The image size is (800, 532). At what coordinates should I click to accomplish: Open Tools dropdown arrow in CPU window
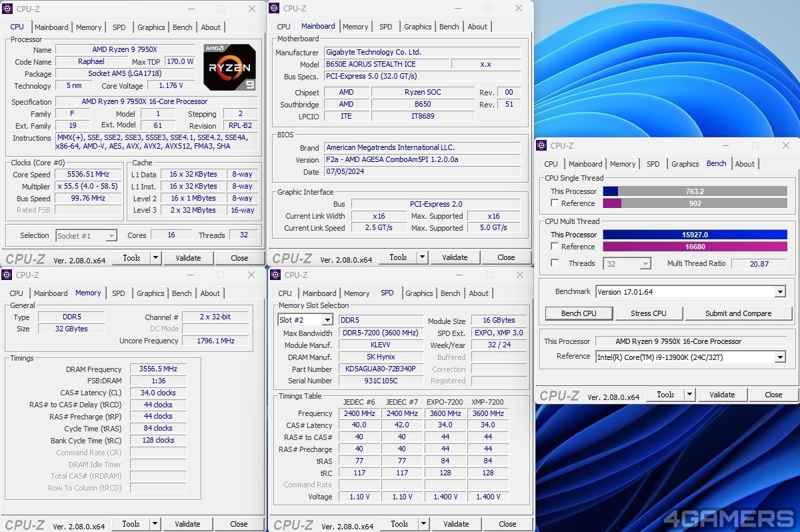coord(155,258)
